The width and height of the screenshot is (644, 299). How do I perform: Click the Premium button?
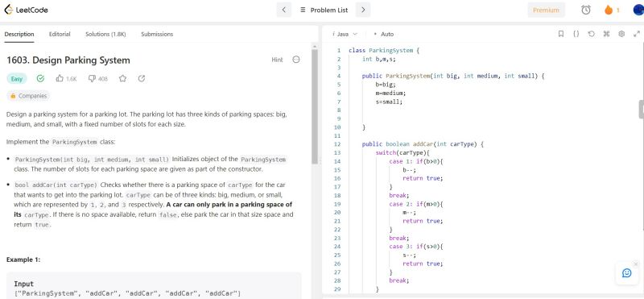pos(546,10)
